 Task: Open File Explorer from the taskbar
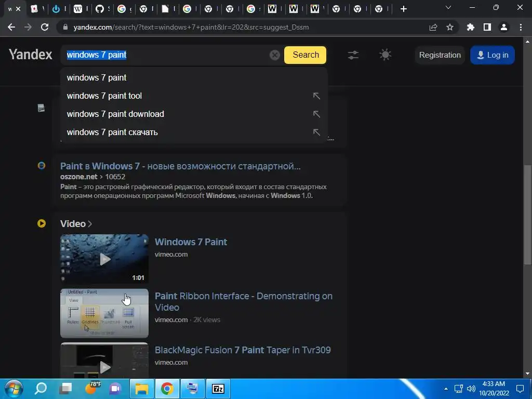click(142, 389)
